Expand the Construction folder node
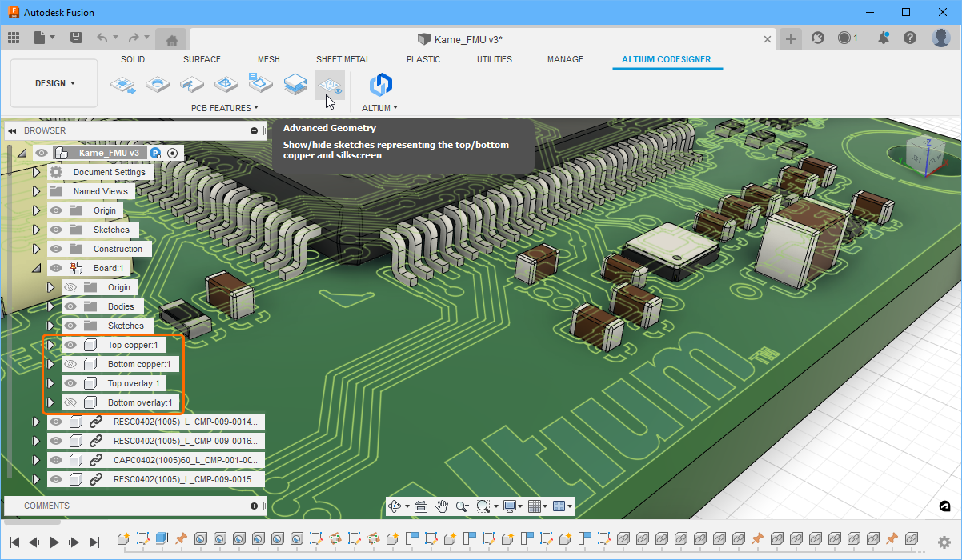This screenshot has width=962, height=560. tap(36, 249)
